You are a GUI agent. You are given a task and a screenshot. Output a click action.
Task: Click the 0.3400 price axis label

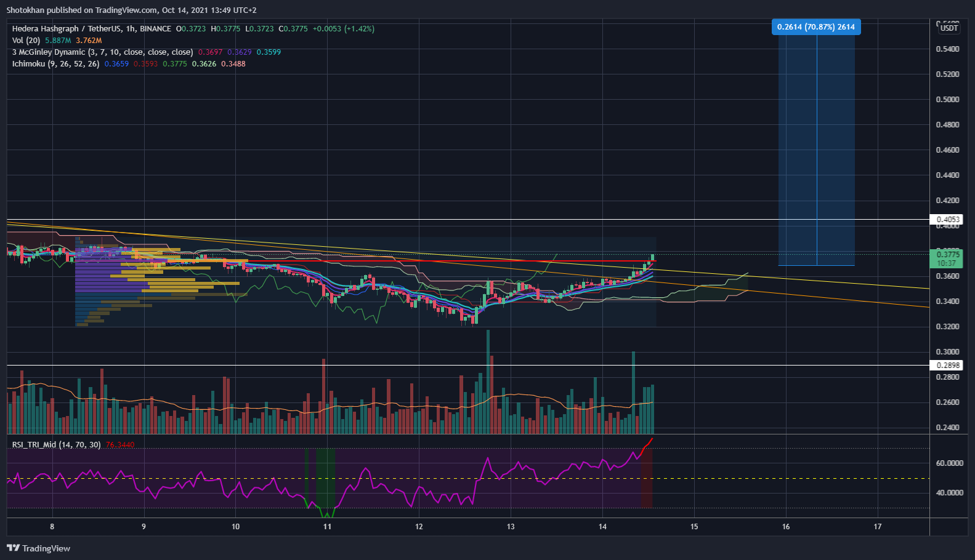point(947,302)
